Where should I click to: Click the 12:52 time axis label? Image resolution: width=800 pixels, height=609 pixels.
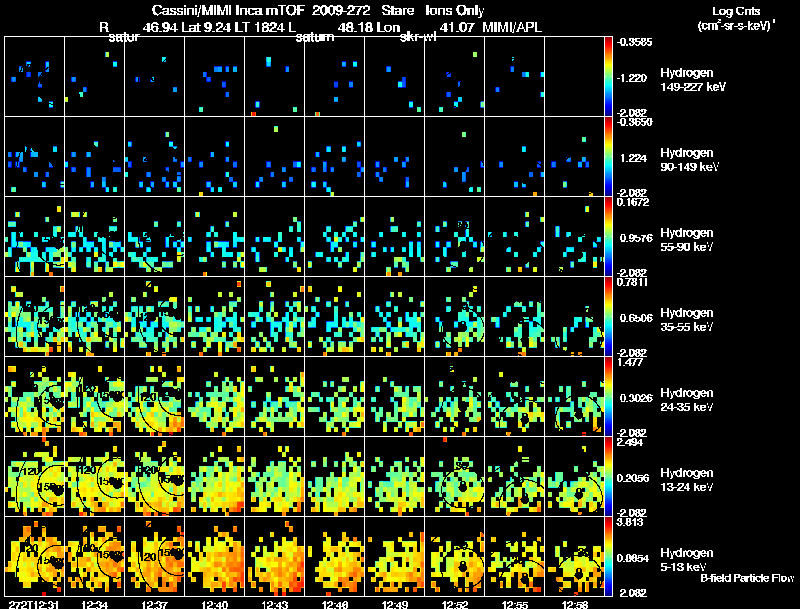(x=455, y=604)
